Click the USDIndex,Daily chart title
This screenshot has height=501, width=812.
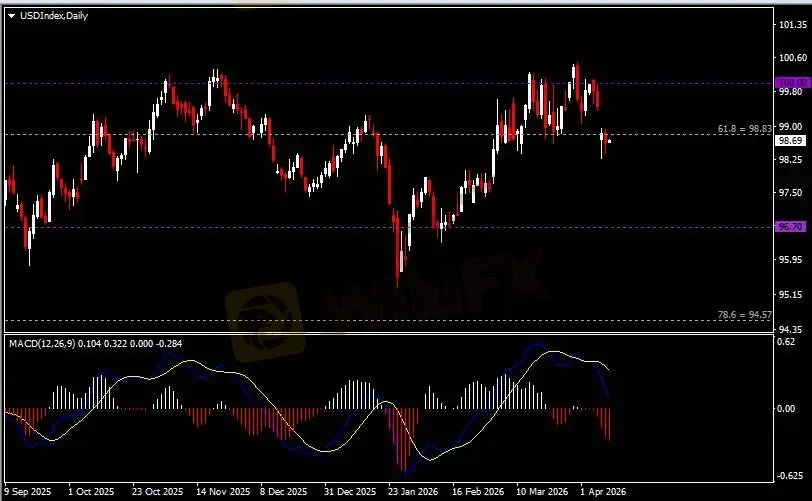pos(52,16)
